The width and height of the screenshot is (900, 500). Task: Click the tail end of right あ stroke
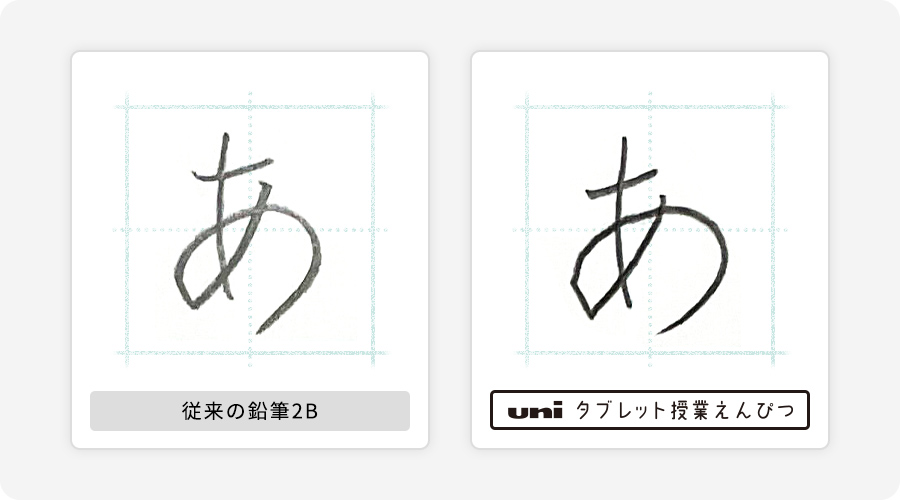click(659, 332)
